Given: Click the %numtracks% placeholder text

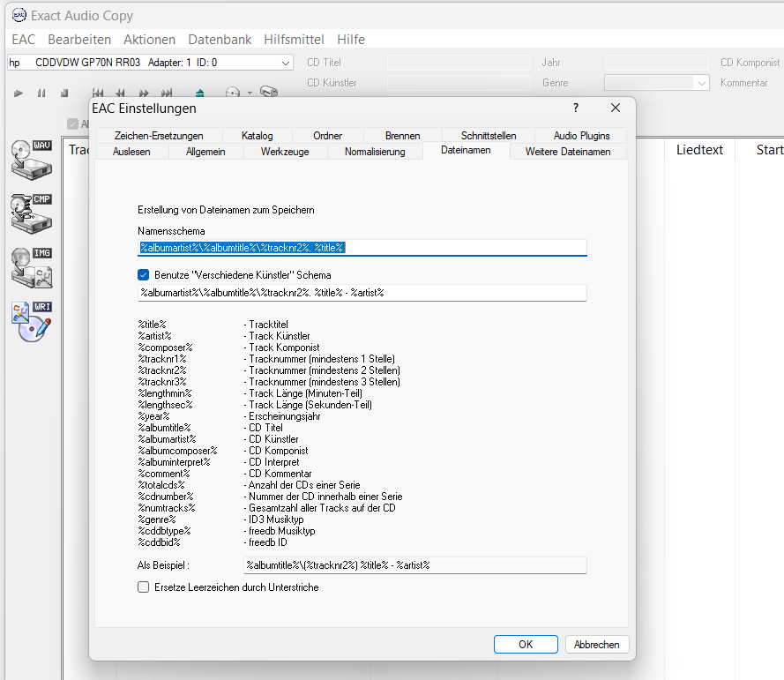Looking at the screenshot, I should click(x=167, y=508).
